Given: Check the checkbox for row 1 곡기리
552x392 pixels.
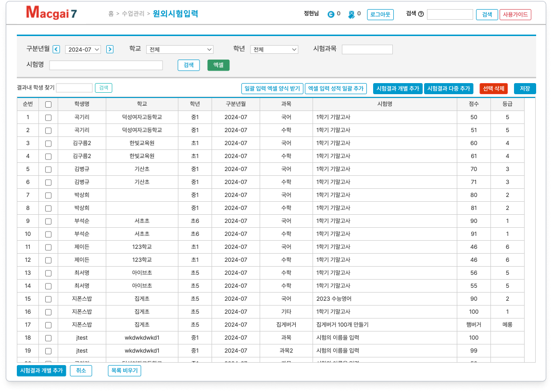Looking at the screenshot, I should [x=48, y=117].
